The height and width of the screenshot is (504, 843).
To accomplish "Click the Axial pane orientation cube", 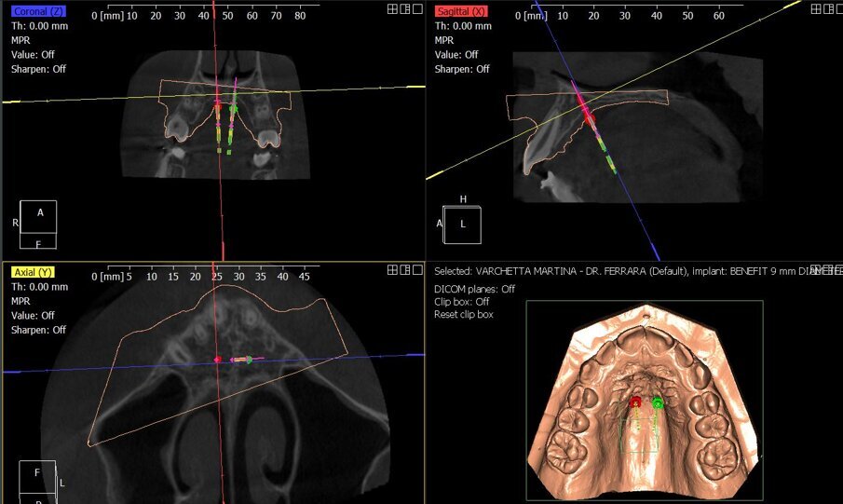I will pyautogui.click(x=37, y=482).
